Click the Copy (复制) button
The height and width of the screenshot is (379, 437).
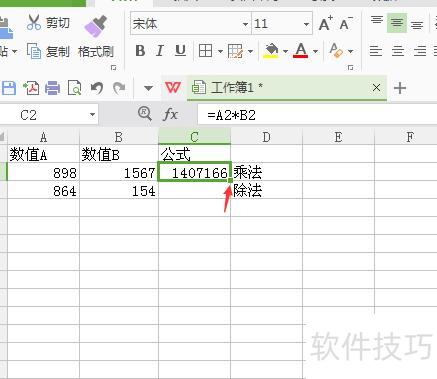[48, 51]
